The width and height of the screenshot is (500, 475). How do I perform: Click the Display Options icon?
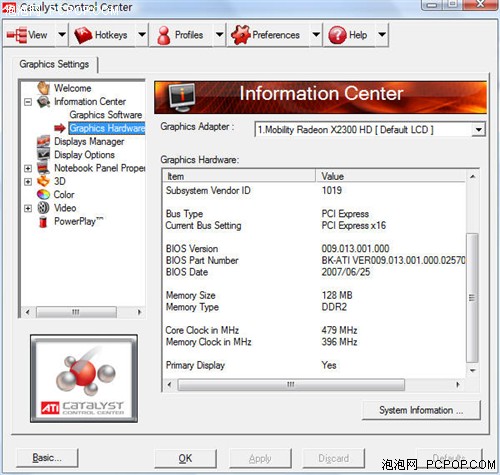click(43, 154)
